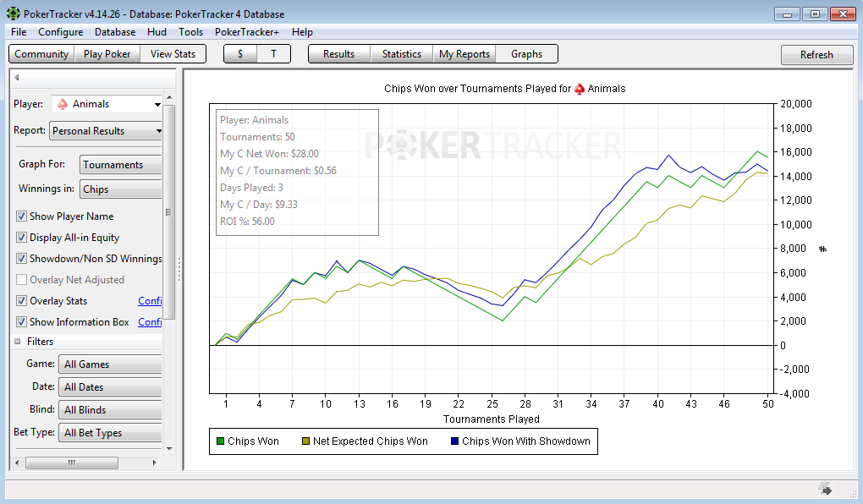Open the Hud menu
863x504 pixels.
(x=157, y=32)
